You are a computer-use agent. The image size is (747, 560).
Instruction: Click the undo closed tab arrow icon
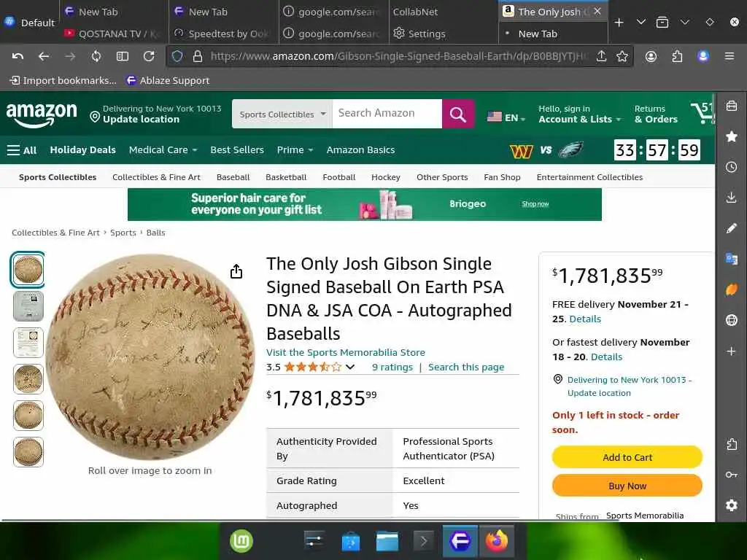[18, 56]
